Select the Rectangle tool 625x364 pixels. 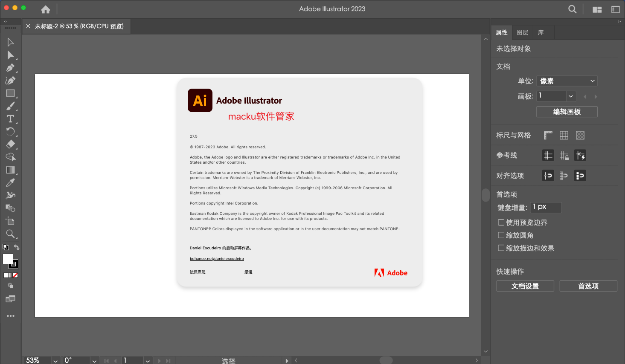click(11, 93)
